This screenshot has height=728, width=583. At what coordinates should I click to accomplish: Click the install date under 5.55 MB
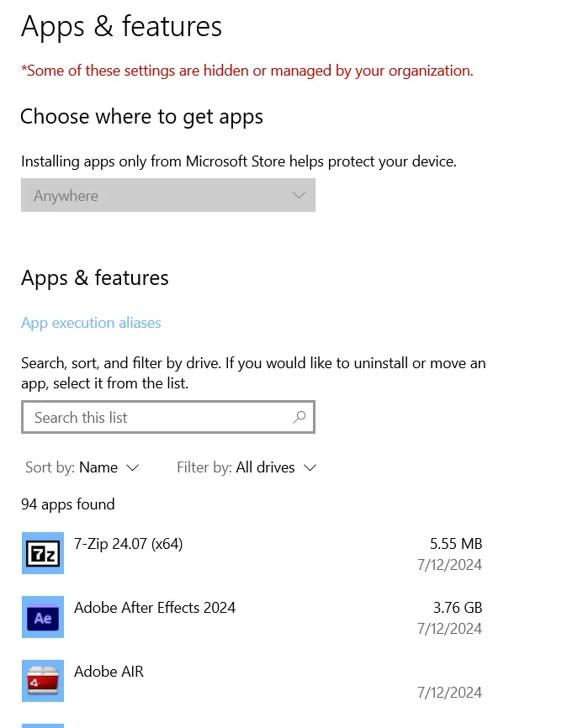[x=450, y=565]
